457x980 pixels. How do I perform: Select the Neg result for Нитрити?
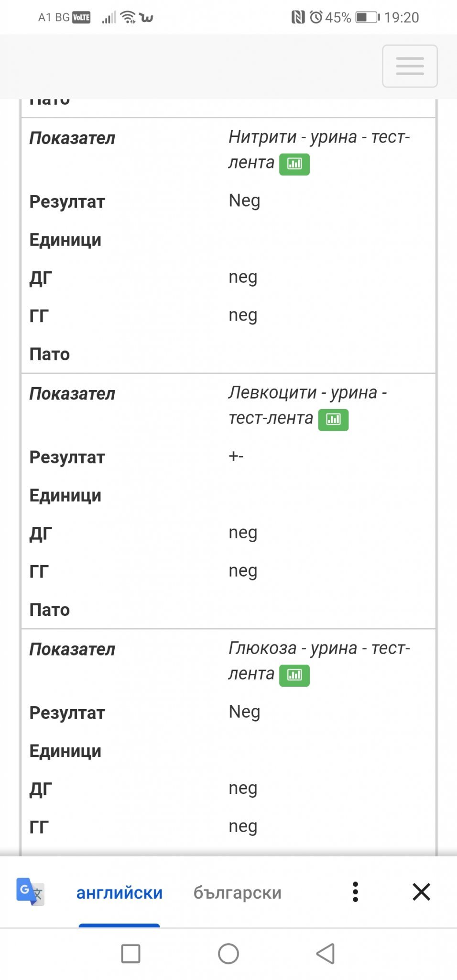(x=244, y=201)
